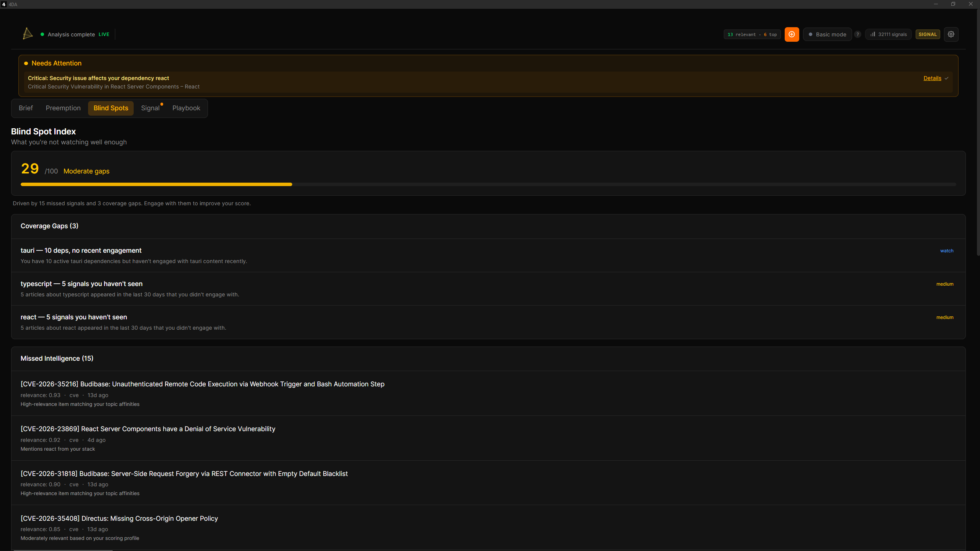980x551 pixels.
Task: Click the SIGNAL tier badge
Action: point(928,34)
